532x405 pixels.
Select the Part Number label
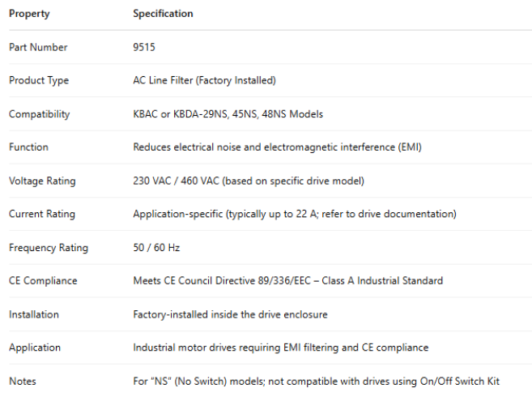pyautogui.click(x=38, y=47)
